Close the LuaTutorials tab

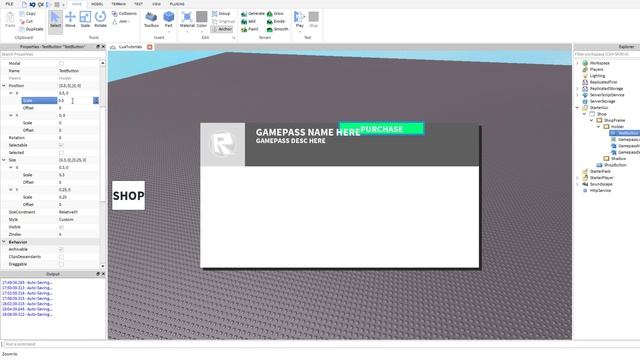click(x=150, y=47)
